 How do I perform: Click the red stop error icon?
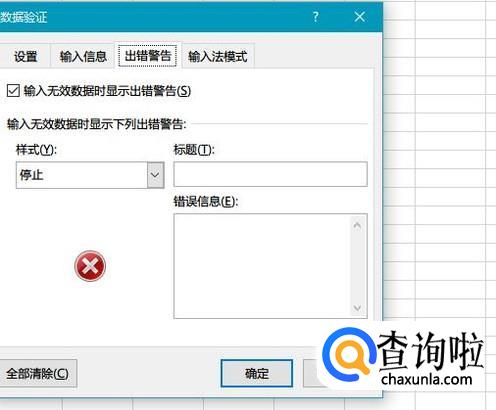(90, 266)
